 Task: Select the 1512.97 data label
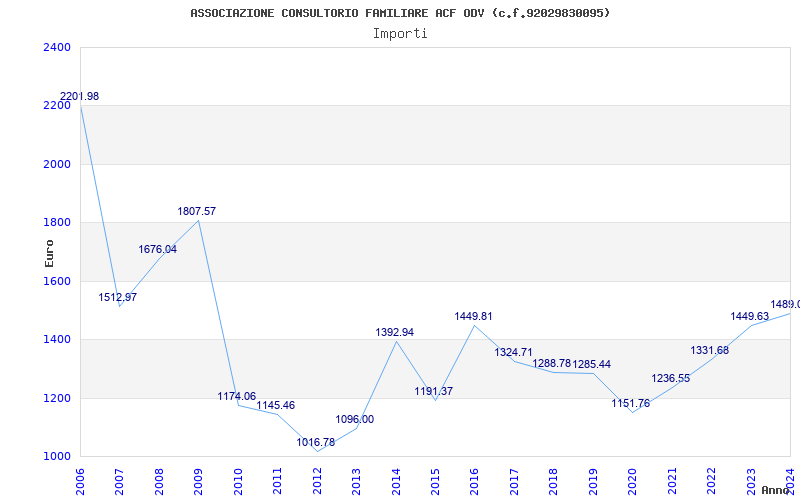118,297
